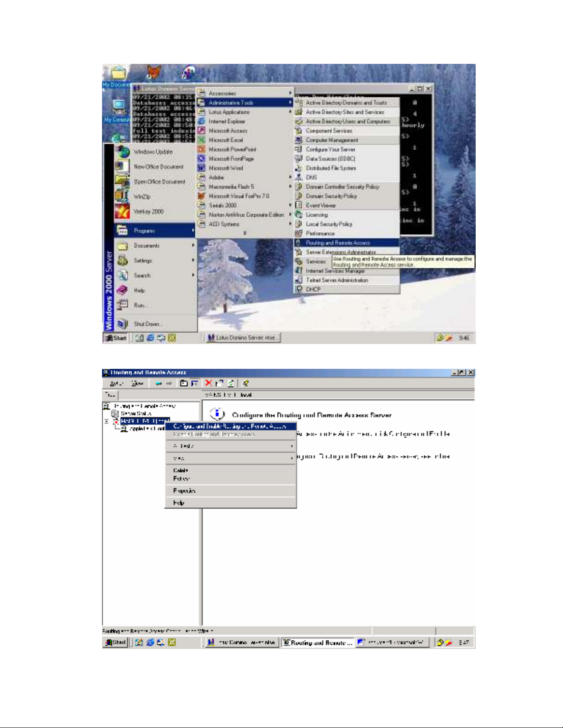The image size is (563, 728).
Task: Open Internet Explorer from the Programs menu
Action: [x=227, y=121]
